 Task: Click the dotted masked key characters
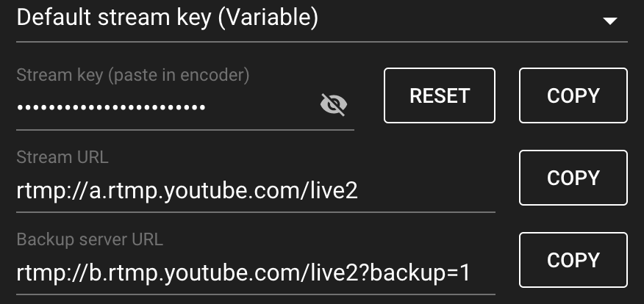(x=111, y=107)
